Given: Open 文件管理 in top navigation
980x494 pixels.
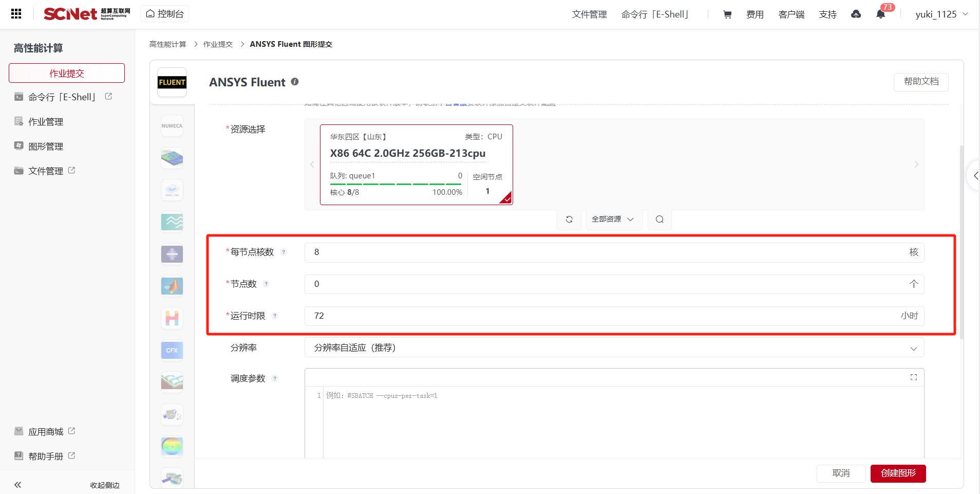Looking at the screenshot, I should [x=589, y=14].
